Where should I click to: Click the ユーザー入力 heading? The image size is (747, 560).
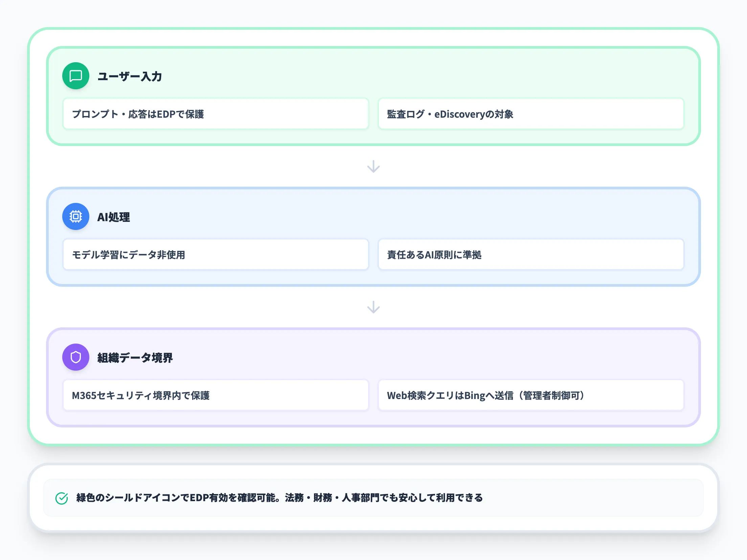point(130,76)
